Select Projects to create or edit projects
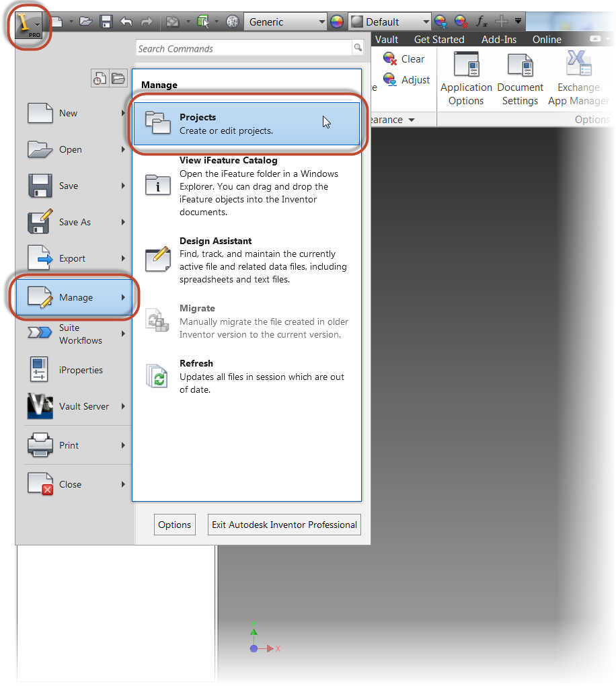616x686 pixels. [247, 123]
